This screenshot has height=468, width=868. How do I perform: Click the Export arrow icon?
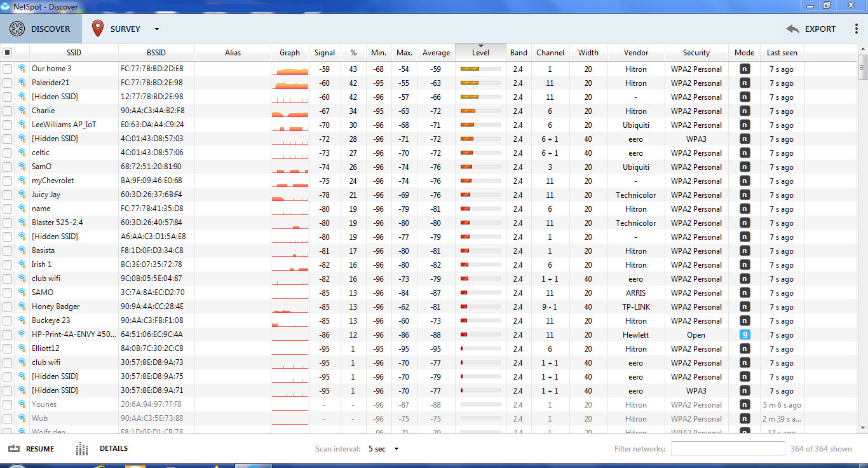pyautogui.click(x=792, y=29)
